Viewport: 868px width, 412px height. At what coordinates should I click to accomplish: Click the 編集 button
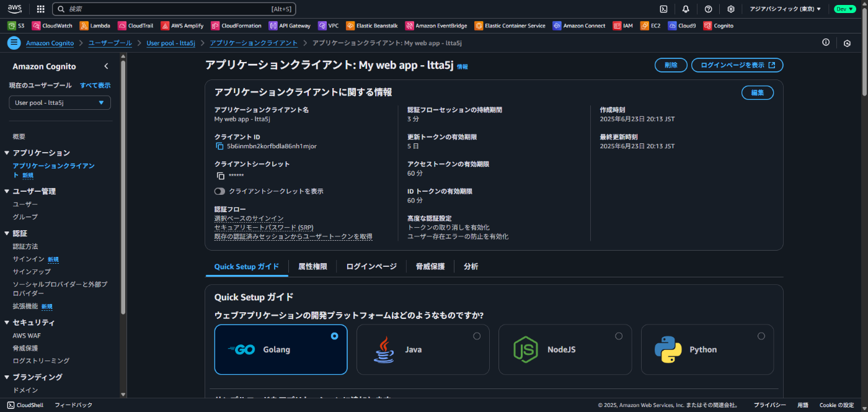click(758, 92)
